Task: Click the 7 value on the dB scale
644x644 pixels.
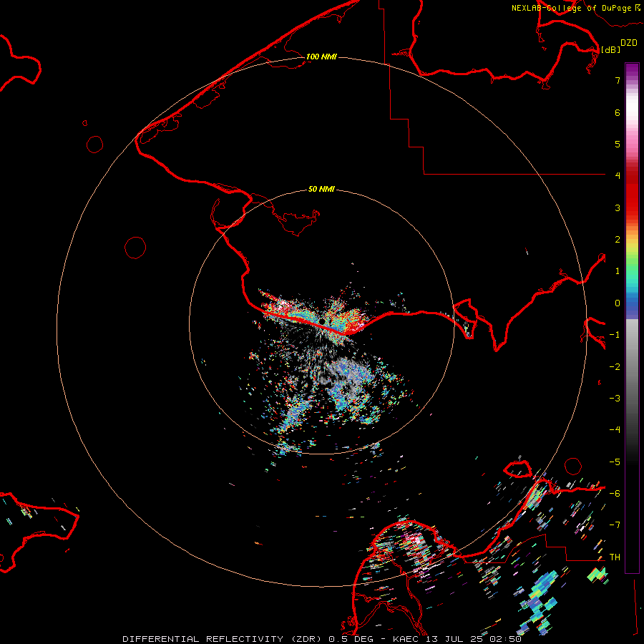Action: click(618, 80)
